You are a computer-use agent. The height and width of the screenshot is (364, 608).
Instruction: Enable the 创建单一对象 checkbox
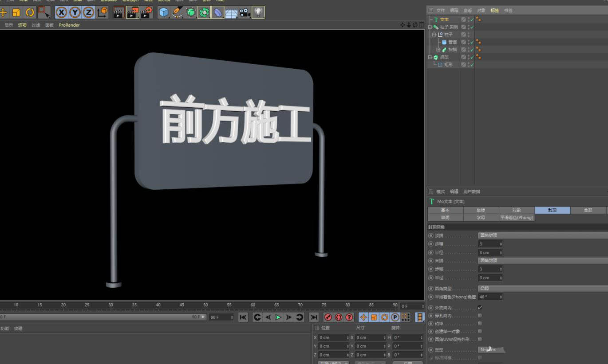pos(480,331)
